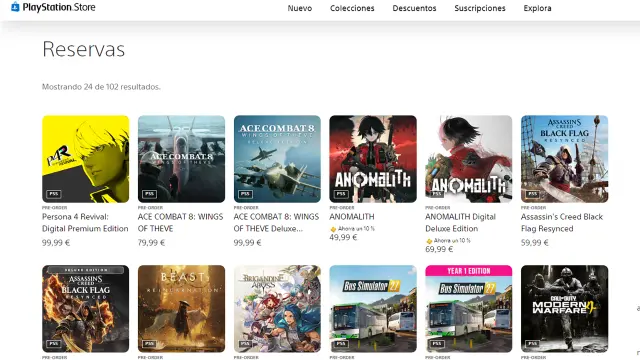
Task: Click PS5 badge on ANOMALITH standard cover
Action: pos(341,194)
